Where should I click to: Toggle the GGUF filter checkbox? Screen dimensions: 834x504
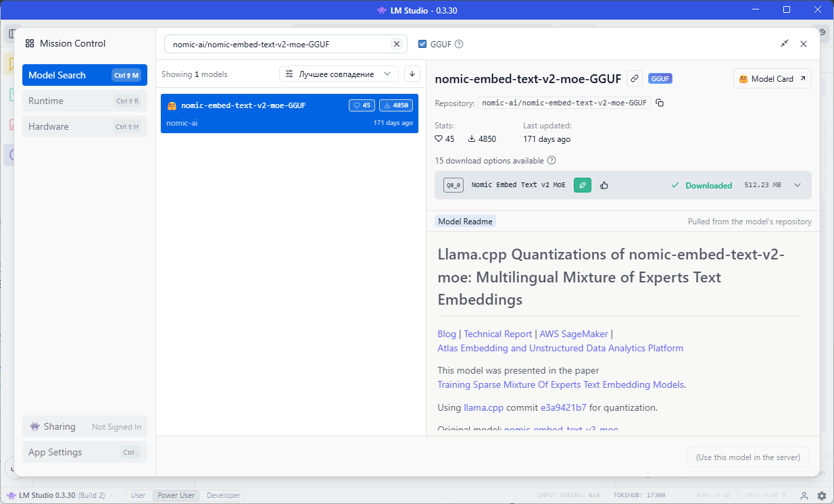click(422, 44)
